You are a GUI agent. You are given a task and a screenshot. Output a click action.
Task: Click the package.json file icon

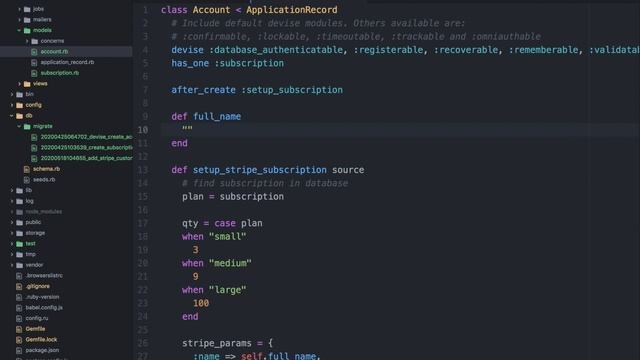coord(19,350)
